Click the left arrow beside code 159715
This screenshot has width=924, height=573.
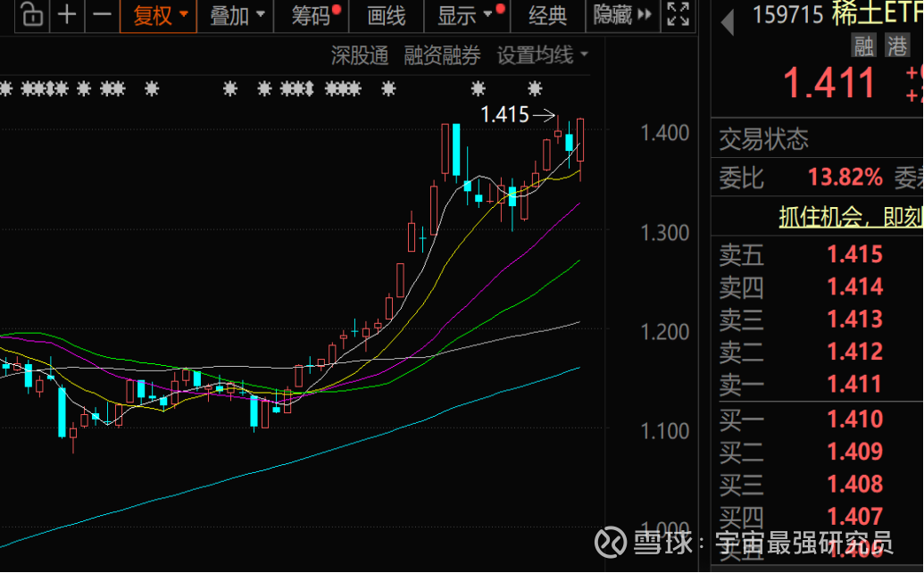pos(728,22)
